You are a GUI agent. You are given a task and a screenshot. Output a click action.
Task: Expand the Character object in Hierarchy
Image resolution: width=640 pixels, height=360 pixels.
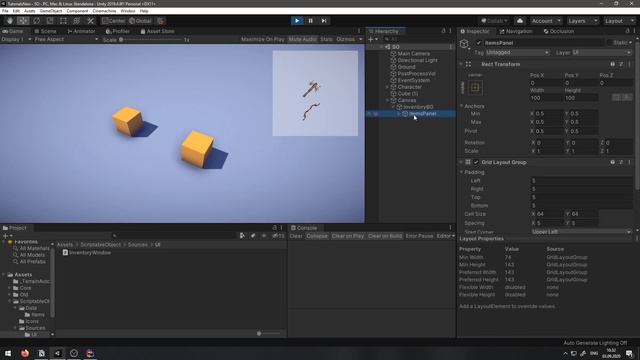click(x=387, y=87)
